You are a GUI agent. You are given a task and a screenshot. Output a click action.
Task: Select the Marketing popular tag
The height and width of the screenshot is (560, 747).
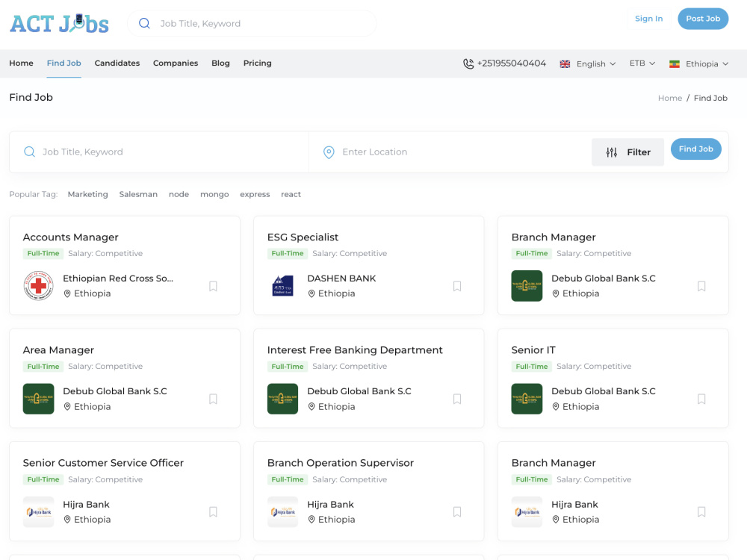pos(87,194)
